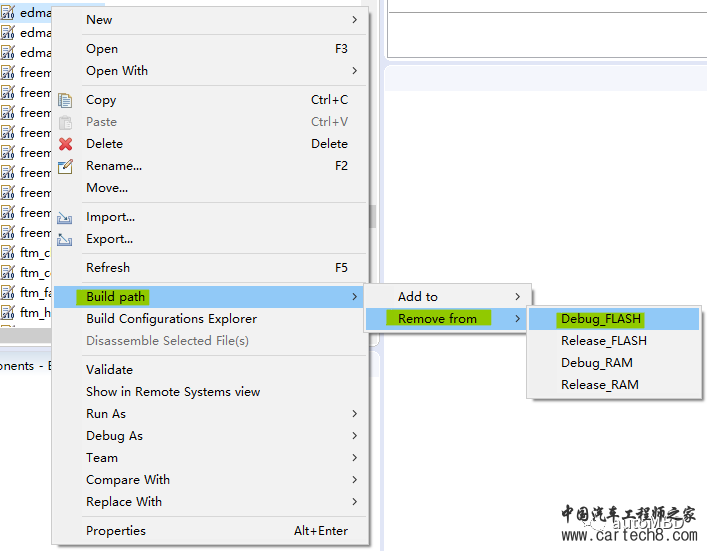Screen dimensions: 707x551
Task: Click the arrow chevron next to New
Action: 355,20
